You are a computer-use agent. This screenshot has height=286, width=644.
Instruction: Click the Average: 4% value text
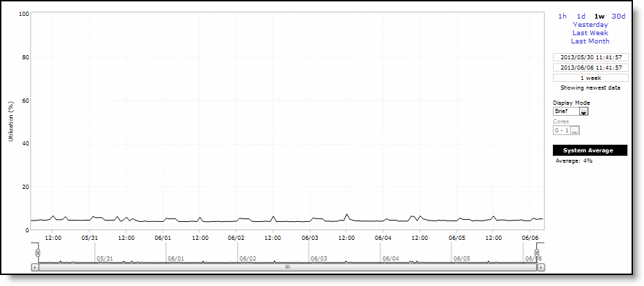pyautogui.click(x=574, y=161)
